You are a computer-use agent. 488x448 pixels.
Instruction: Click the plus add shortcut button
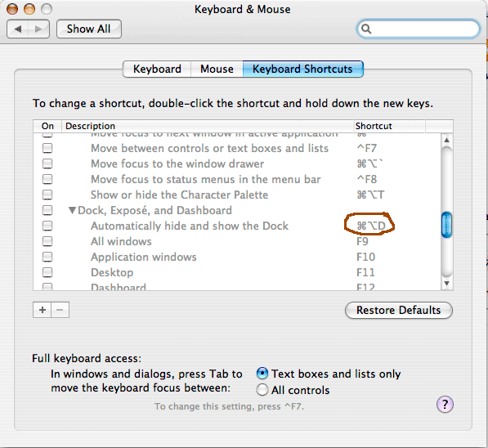42,310
